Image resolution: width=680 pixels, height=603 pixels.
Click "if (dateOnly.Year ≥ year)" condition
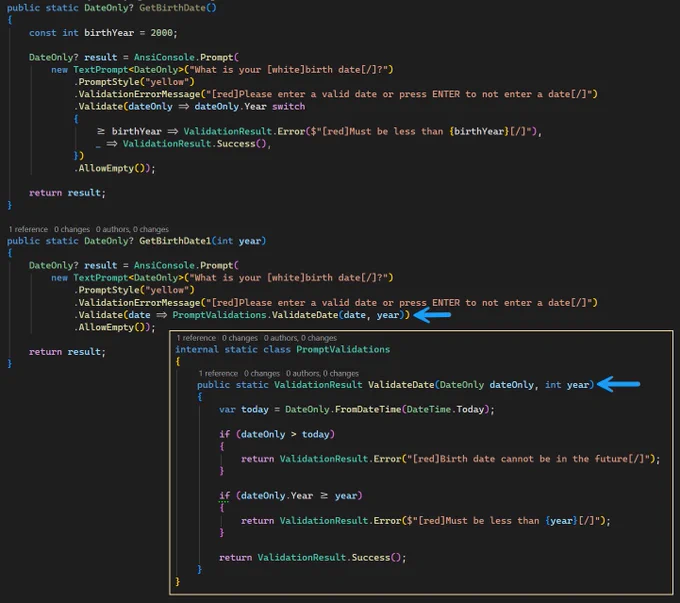[x=291, y=495]
